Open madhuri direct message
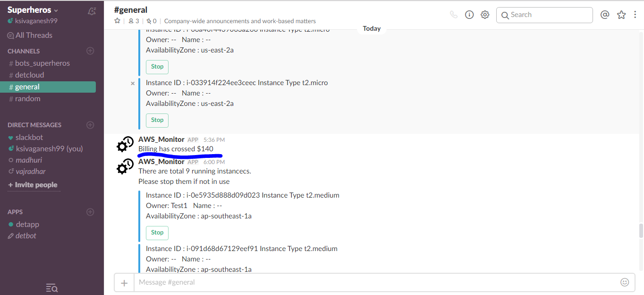 click(24, 160)
